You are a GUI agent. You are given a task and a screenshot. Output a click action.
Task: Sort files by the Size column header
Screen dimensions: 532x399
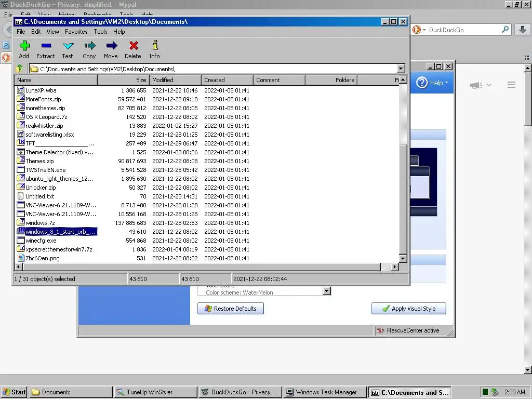pos(124,80)
